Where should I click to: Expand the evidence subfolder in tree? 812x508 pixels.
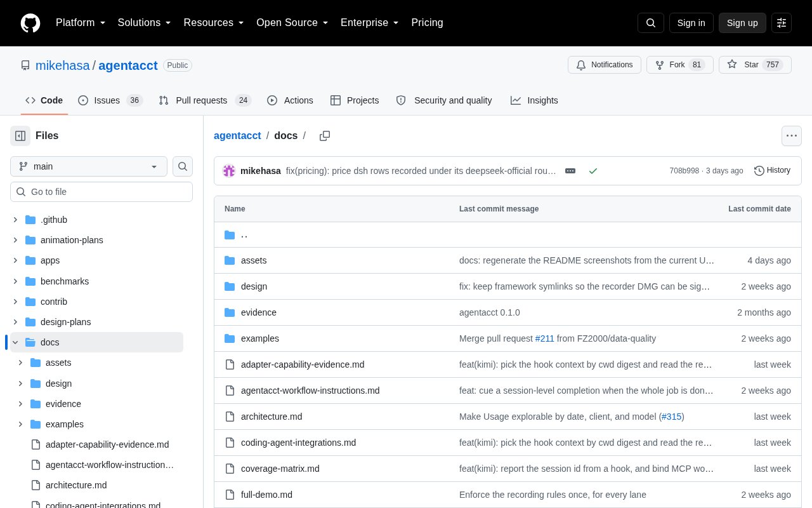(20, 404)
